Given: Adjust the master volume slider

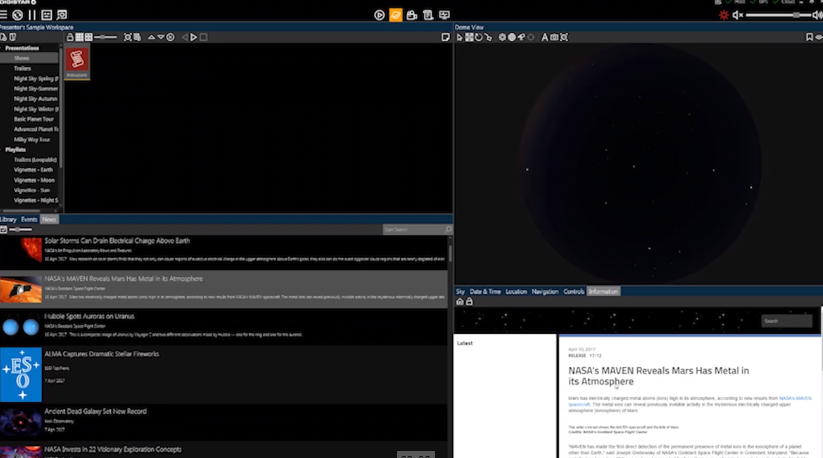Looking at the screenshot, I should tap(778, 15).
